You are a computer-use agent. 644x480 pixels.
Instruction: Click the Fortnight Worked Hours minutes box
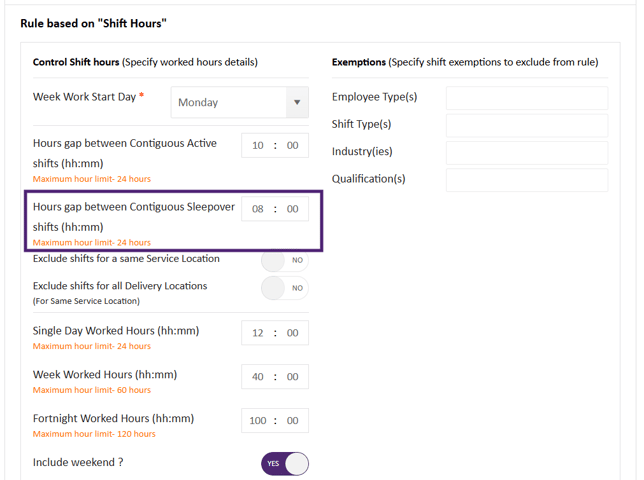(x=292, y=421)
